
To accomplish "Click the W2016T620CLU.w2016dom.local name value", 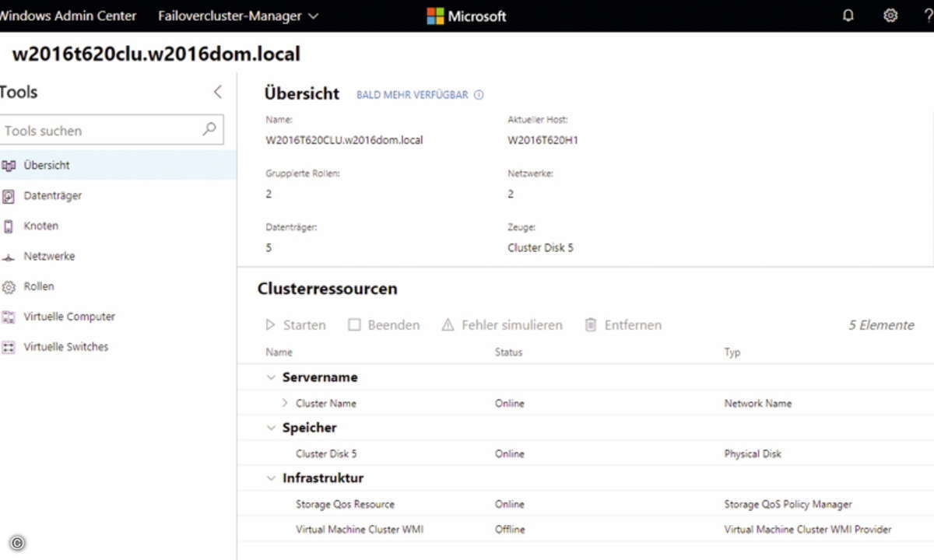I will click(344, 140).
